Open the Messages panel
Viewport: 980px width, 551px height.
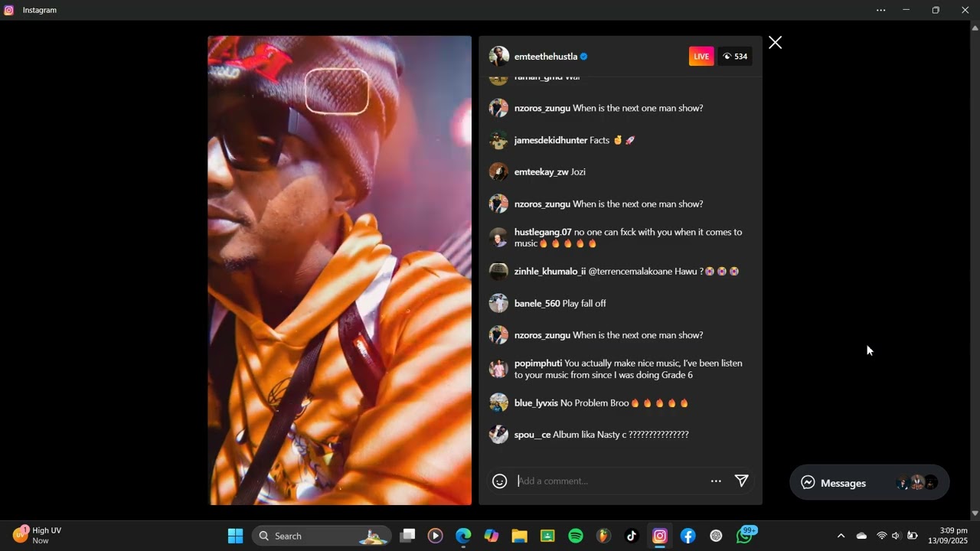coord(870,483)
